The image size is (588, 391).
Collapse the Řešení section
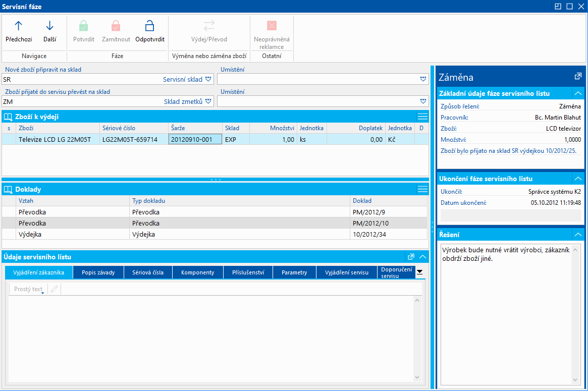pos(577,235)
